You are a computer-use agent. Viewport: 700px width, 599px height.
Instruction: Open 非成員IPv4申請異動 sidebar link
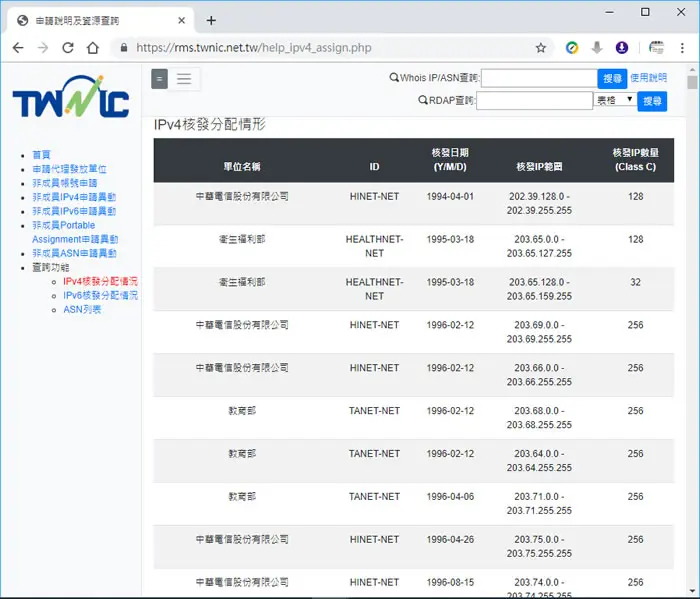tap(74, 197)
